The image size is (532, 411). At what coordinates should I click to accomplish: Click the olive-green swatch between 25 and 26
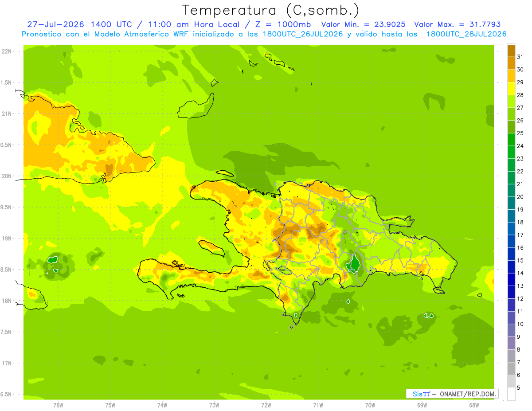pyautogui.click(x=511, y=127)
